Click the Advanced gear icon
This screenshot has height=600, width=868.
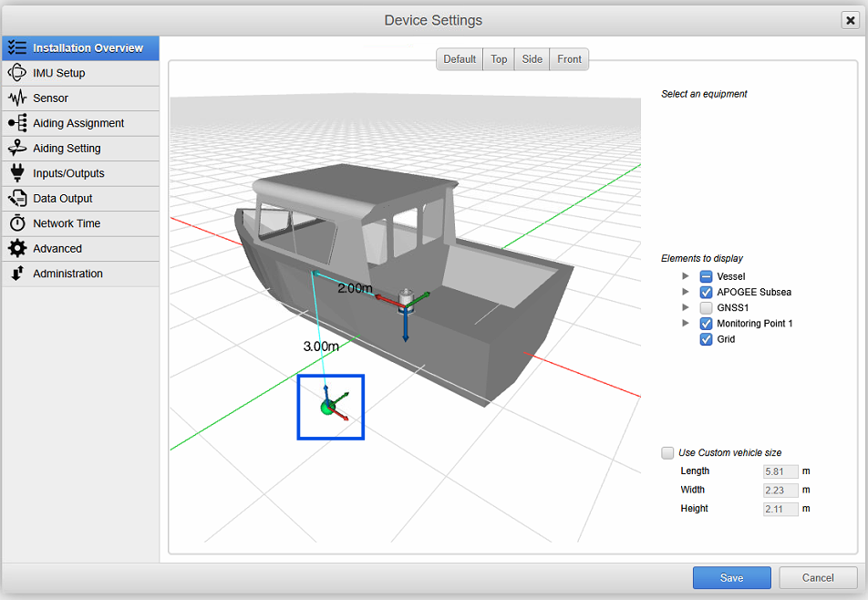pos(16,248)
